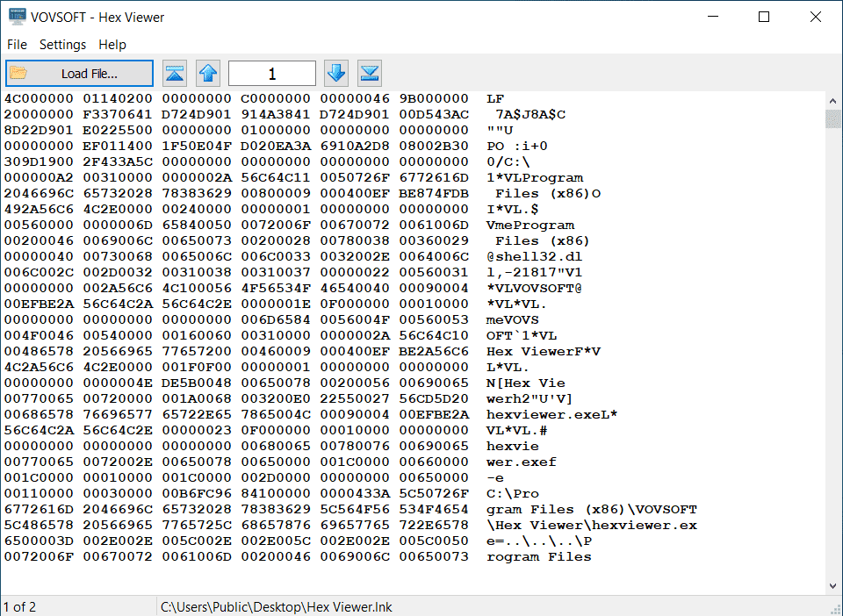
Task: Open the Help menu
Action: 112,45
